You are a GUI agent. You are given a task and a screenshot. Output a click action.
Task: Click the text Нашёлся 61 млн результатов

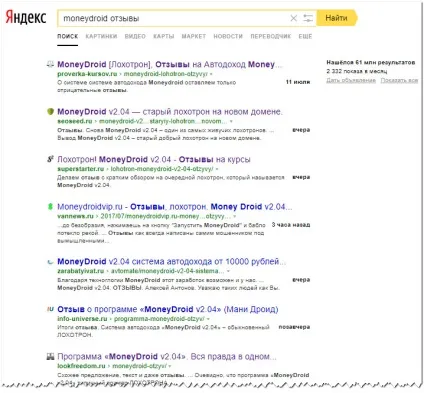click(x=371, y=62)
